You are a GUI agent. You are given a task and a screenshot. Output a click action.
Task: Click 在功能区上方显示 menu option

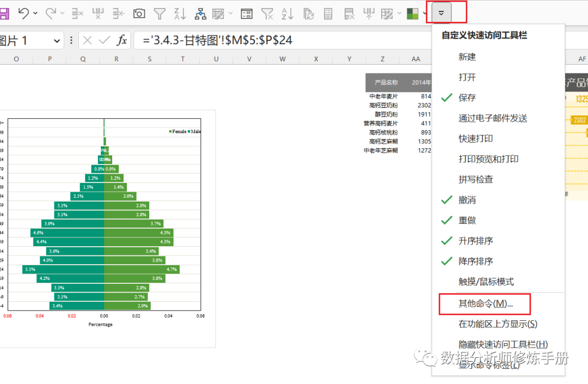tap(498, 324)
